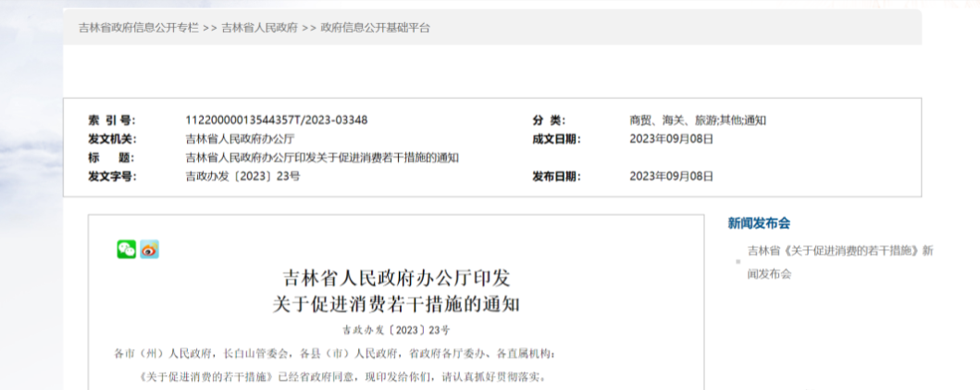Share the document via WeChat icon
The width and height of the screenshot is (980, 390).
(126, 249)
